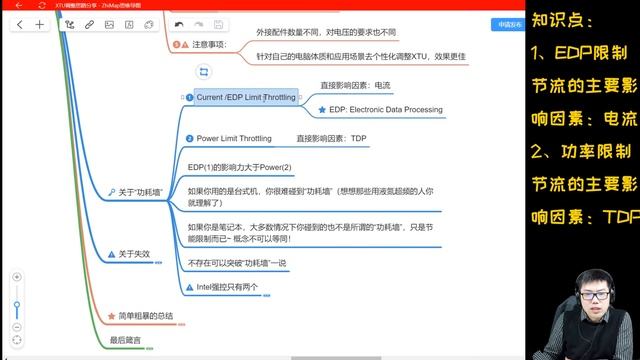Select the Current /EDP Limit Throttling node

click(x=246, y=98)
